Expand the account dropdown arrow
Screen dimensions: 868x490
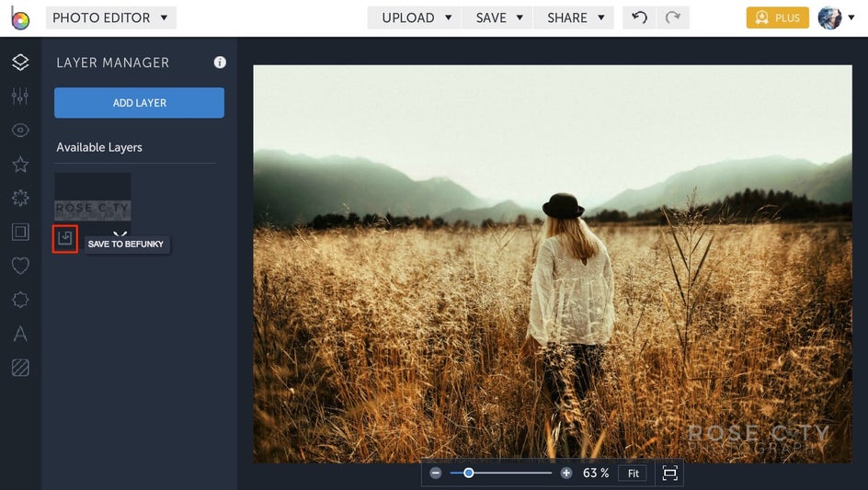[x=851, y=17]
